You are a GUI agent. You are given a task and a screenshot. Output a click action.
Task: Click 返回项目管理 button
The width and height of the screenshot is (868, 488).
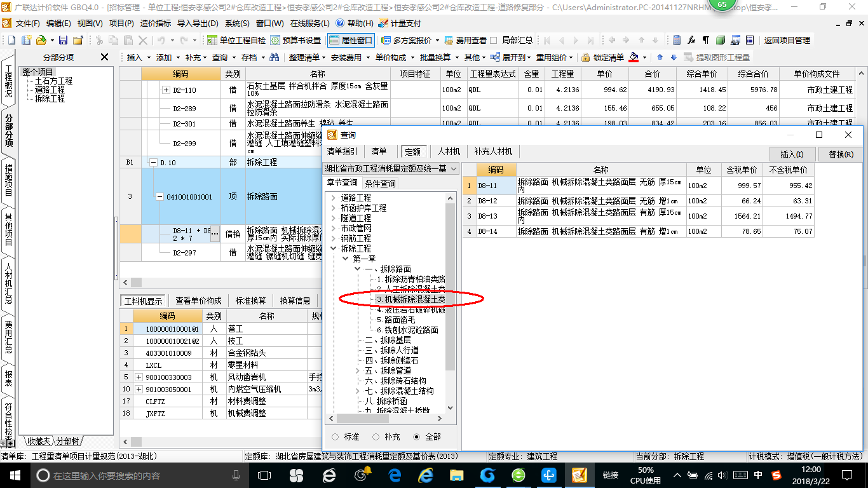click(787, 40)
